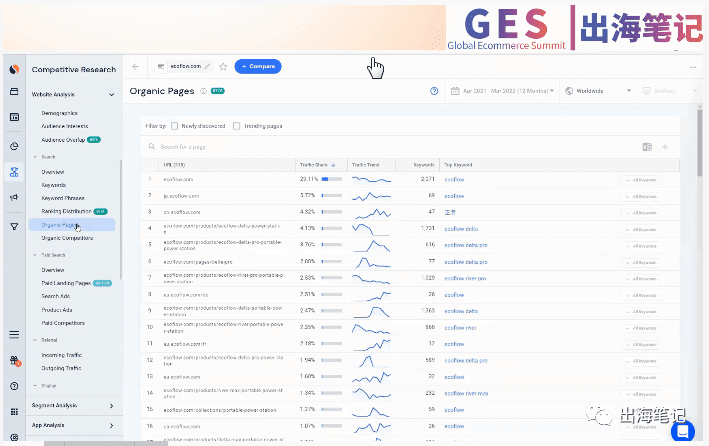The width and height of the screenshot is (709, 446).
Task: Open Product Ads in the sidebar
Action: tap(57, 310)
